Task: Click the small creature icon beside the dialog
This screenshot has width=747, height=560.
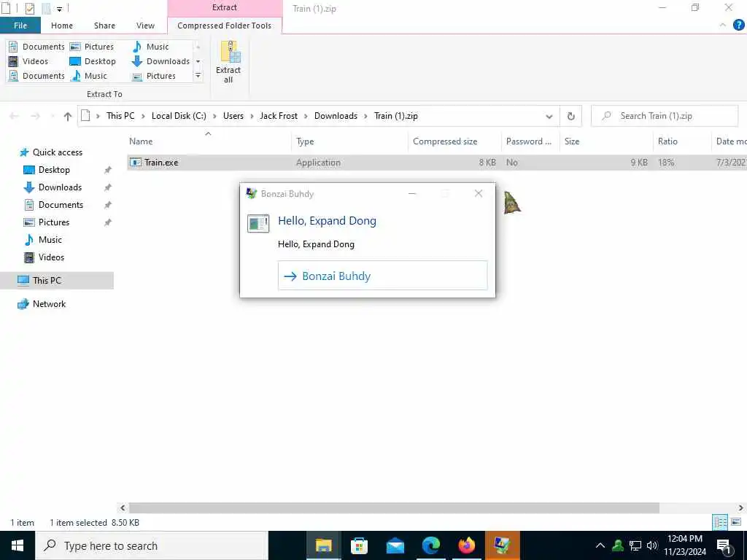Action: [x=511, y=203]
